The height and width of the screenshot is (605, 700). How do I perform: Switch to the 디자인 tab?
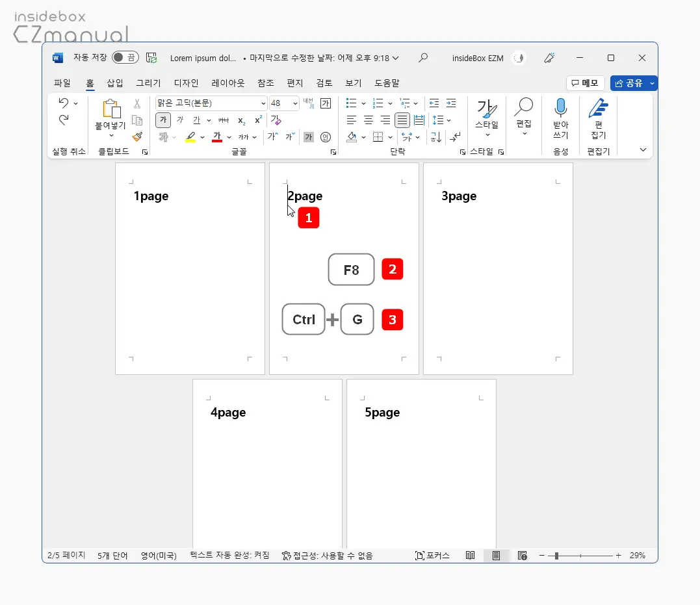(186, 83)
